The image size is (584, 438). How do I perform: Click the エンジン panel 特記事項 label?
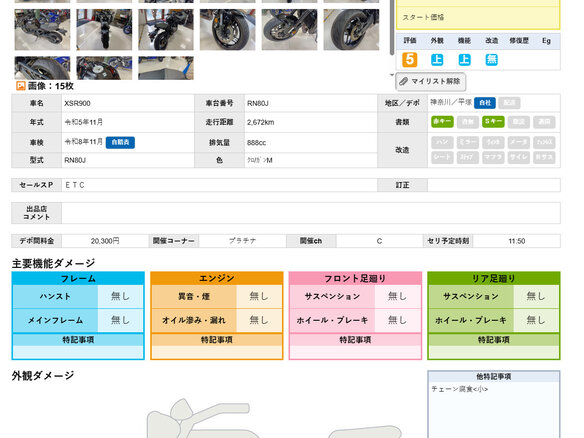click(x=216, y=340)
